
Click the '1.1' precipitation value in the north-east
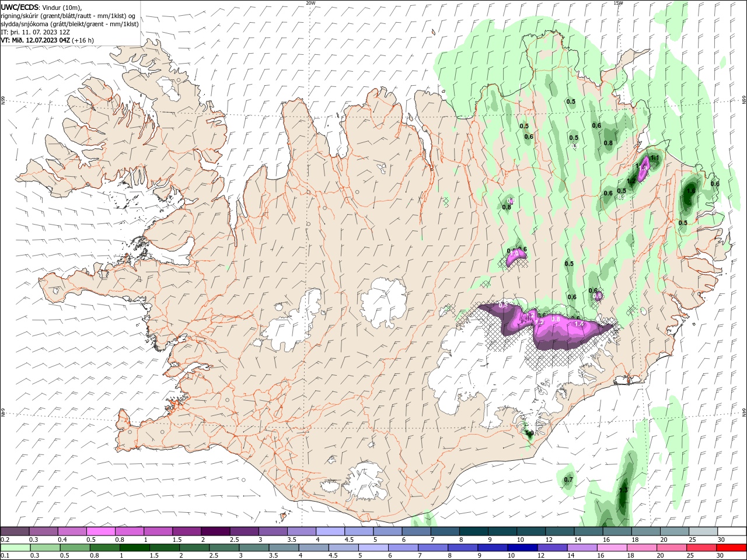tap(655, 157)
